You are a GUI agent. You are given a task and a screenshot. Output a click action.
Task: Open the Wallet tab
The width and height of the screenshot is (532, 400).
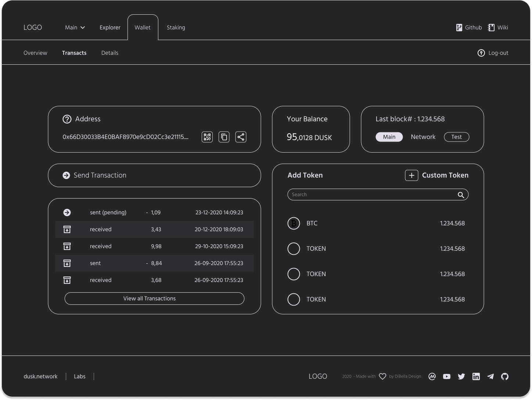pos(143,28)
